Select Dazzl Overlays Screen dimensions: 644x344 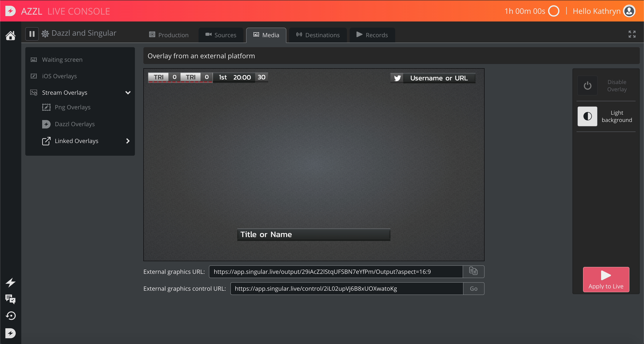pyautogui.click(x=75, y=124)
